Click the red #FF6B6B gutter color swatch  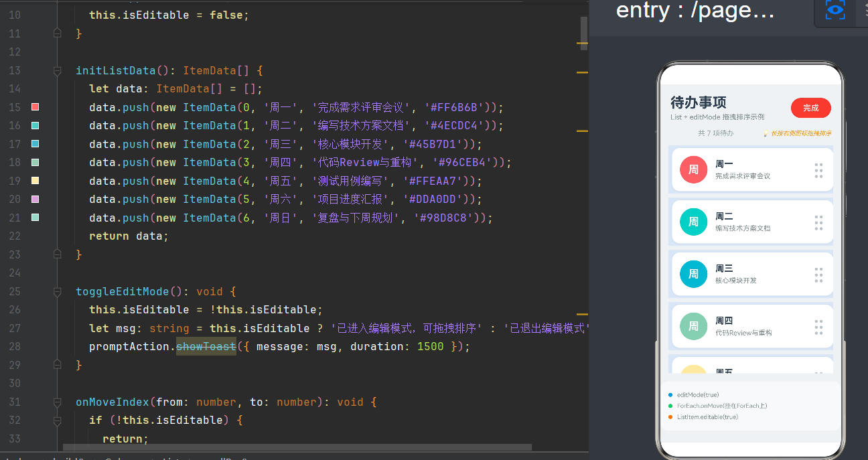click(35, 107)
